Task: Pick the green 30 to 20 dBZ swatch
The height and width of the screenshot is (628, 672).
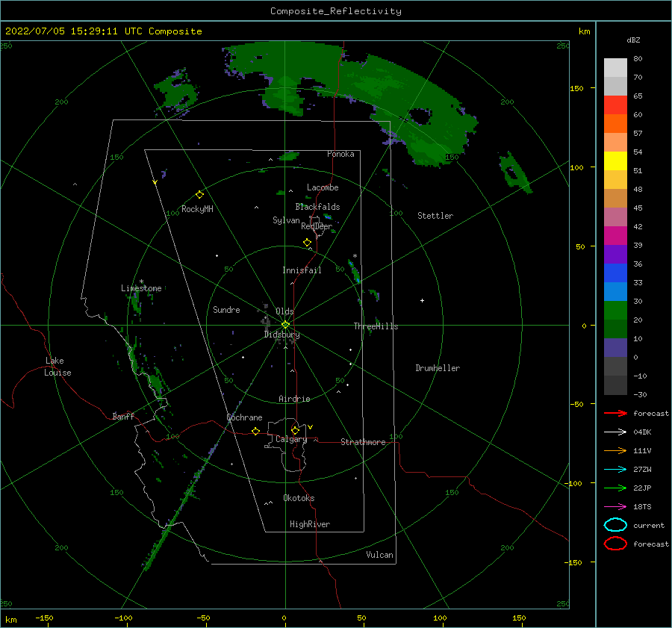Action: [x=615, y=311]
